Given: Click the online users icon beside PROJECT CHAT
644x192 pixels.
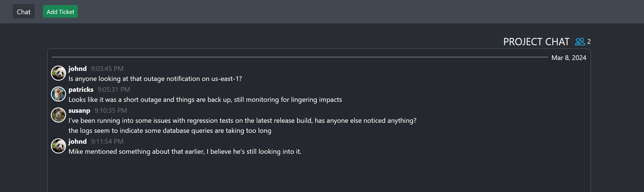Looking at the screenshot, I should pos(580,41).
